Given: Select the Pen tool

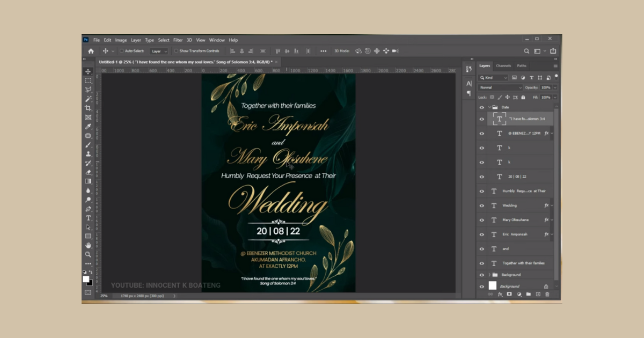Looking at the screenshot, I should click(88, 209).
